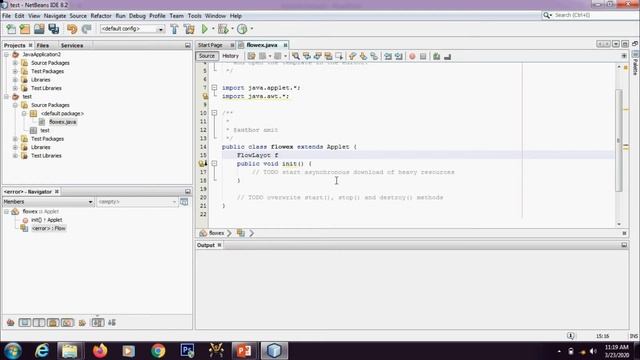Toggle Sort by Source in Navigator
This screenshot has width=640, height=360.
[x=112, y=322]
